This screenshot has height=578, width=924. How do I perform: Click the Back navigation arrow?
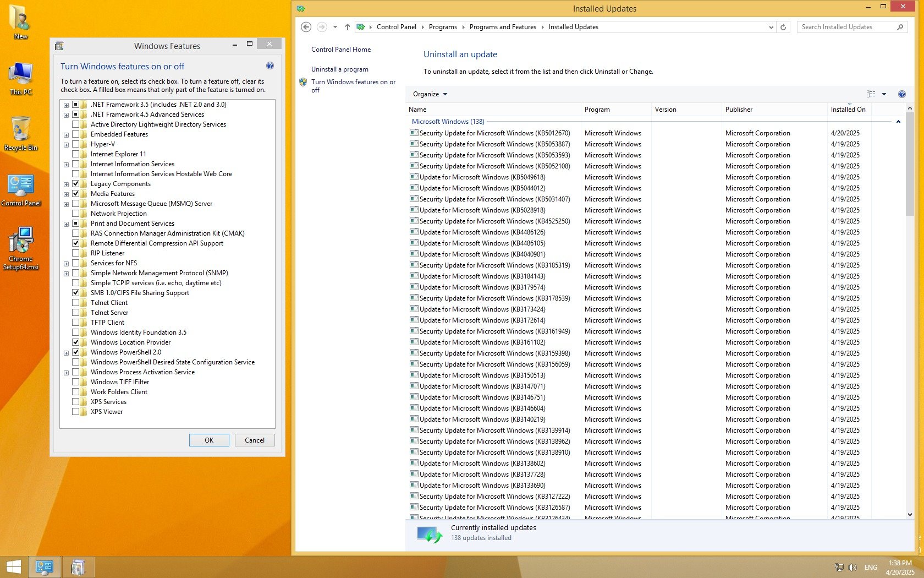click(x=306, y=27)
